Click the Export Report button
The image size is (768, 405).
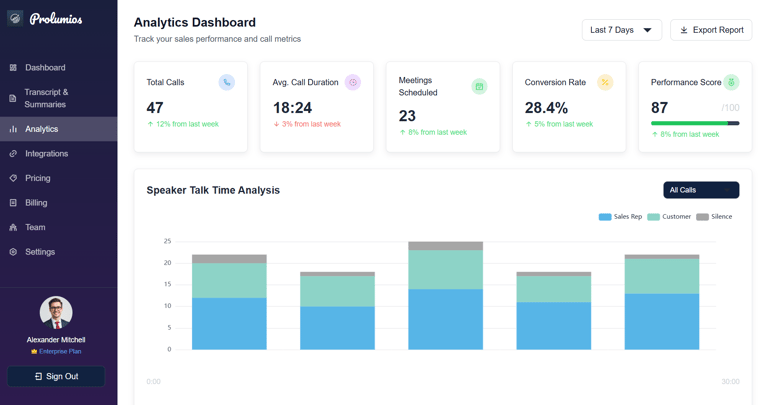711,30
